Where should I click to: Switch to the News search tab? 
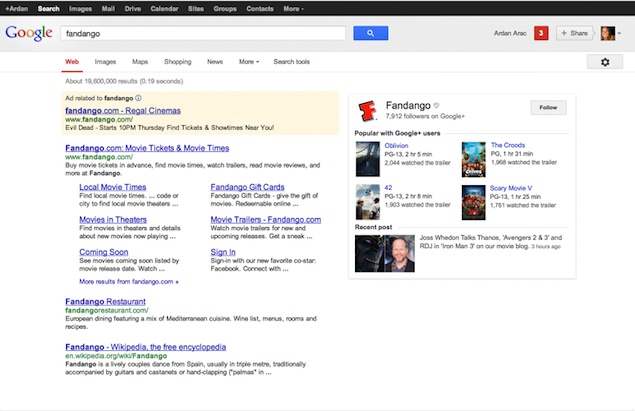pos(215,62)
